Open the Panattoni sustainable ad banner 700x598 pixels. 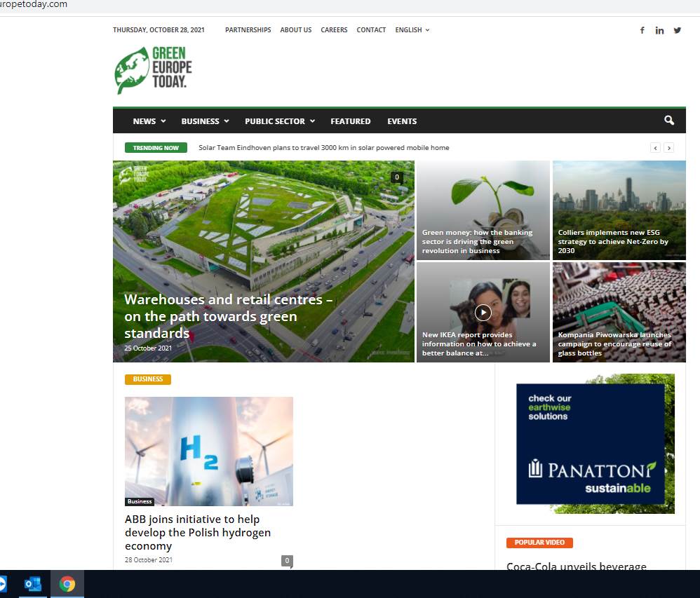click(595, 444)
